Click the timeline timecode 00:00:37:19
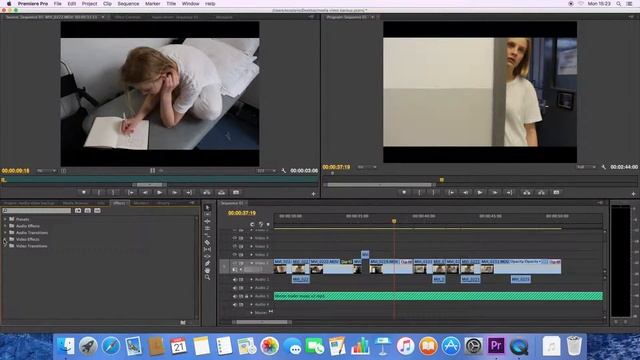Screen dimensions: 640x360 pyautogui.click(x=242, y=213)
